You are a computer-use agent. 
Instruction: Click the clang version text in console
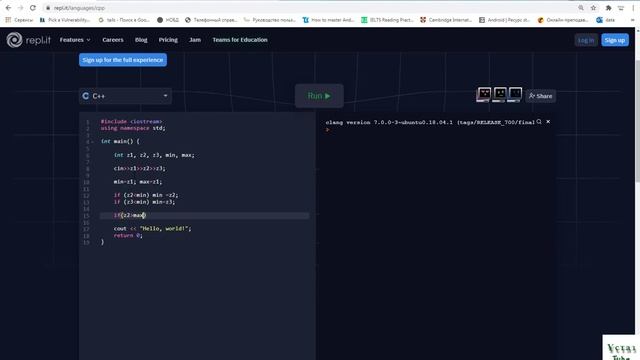point(430,122)
